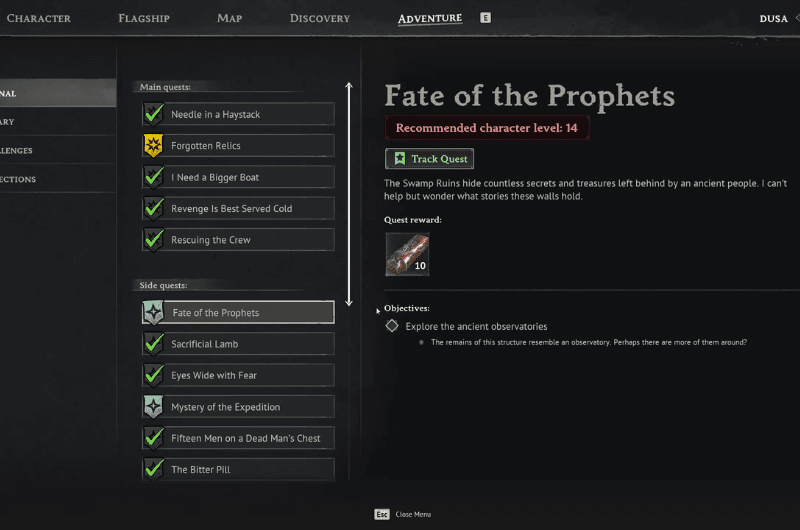The height and width of the screenshot is (530, 800).
Task: Click the E key icon next to Adventure
Action: pyautogui.click(x=485, y=18)
